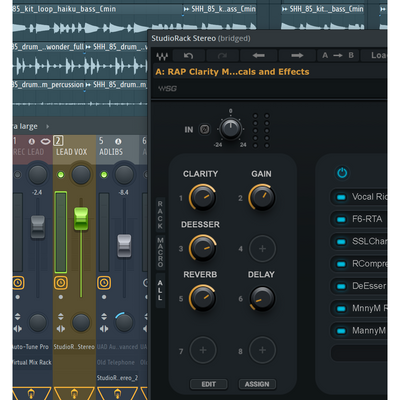Viewport: 400px width, 400px height.
Task: Click the REC LEAD pan knob
Action: tap(38, 174)
